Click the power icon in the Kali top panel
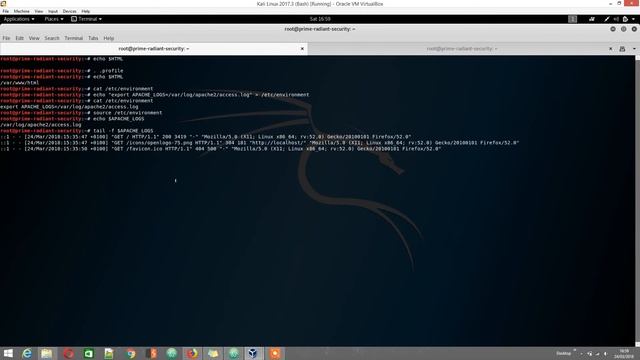Image resolution: width=640 pixels, height=360 pixels. 625,19
